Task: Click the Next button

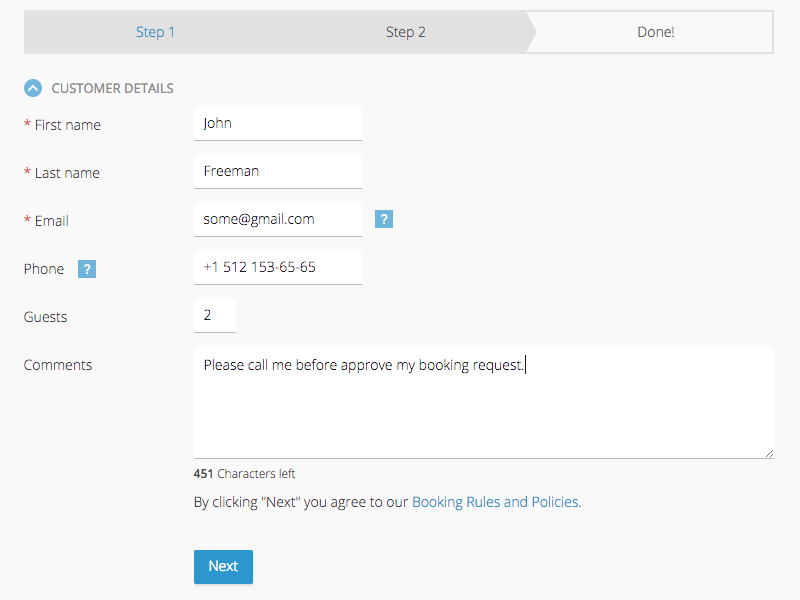Action: (x=223, y=566)
